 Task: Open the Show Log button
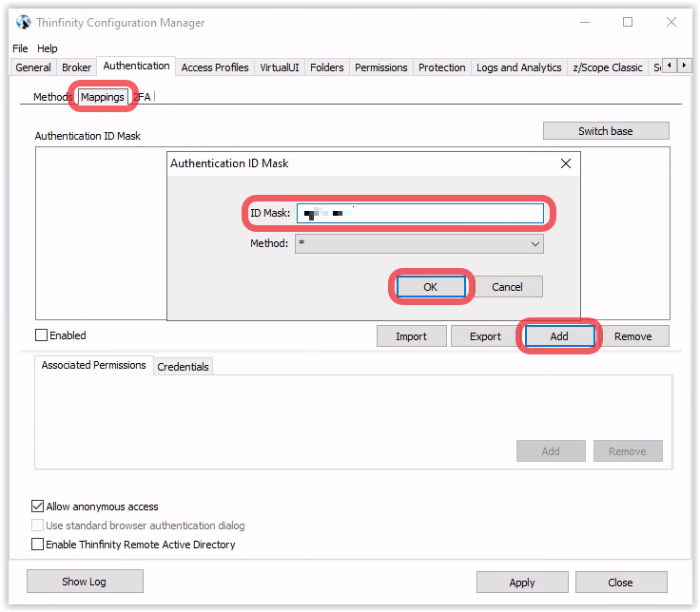(x=85, y=582)
